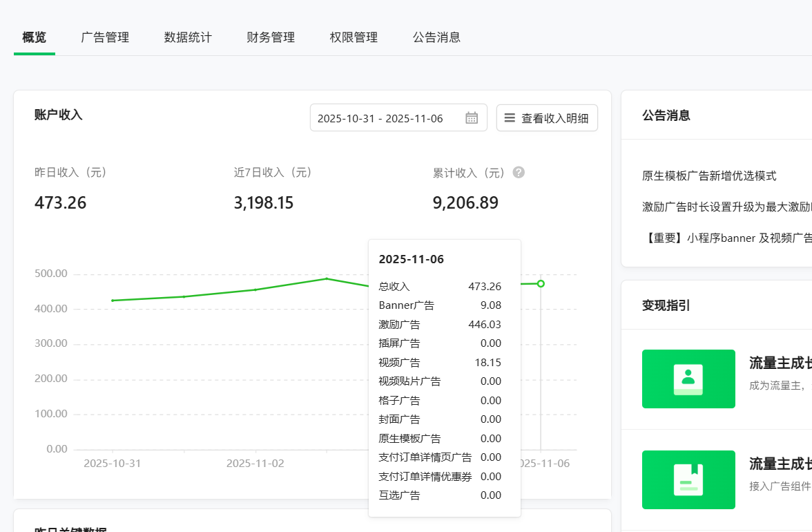The width and height of the screenshot is (812, 532).
Task: Click the 473.26 昨日收入 value
Action: click(x=61, y=202)
